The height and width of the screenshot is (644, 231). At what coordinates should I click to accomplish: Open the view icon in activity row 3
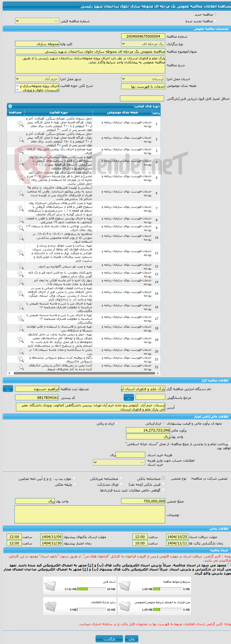(20, 151)
